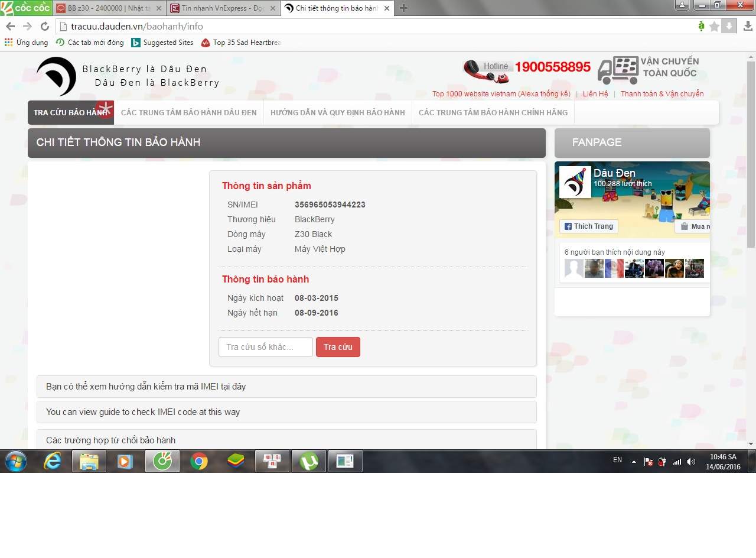
Task: Open Google Chrome from taskbar
Action: [199, 461]
